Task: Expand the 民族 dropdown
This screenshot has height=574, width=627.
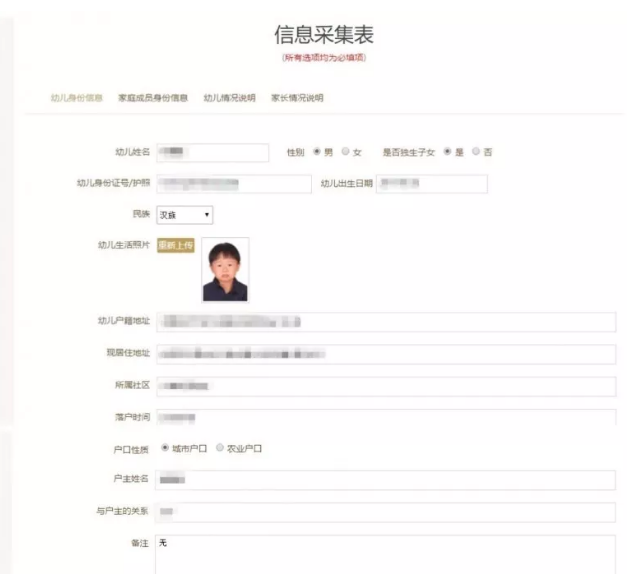Action: [x=184, y=215]
